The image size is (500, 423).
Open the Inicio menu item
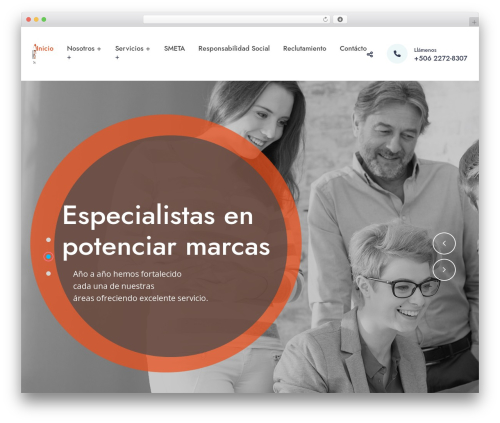point(45,48)
